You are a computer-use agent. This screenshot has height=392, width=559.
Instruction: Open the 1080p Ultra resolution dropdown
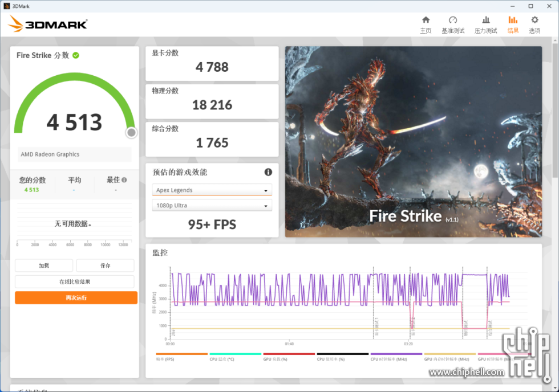click(x=212, y=206)
